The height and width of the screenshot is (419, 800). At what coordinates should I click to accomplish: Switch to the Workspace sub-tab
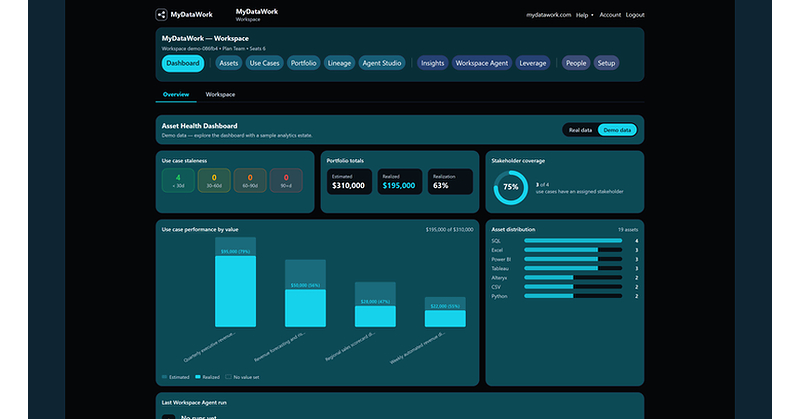click(220, 94)
